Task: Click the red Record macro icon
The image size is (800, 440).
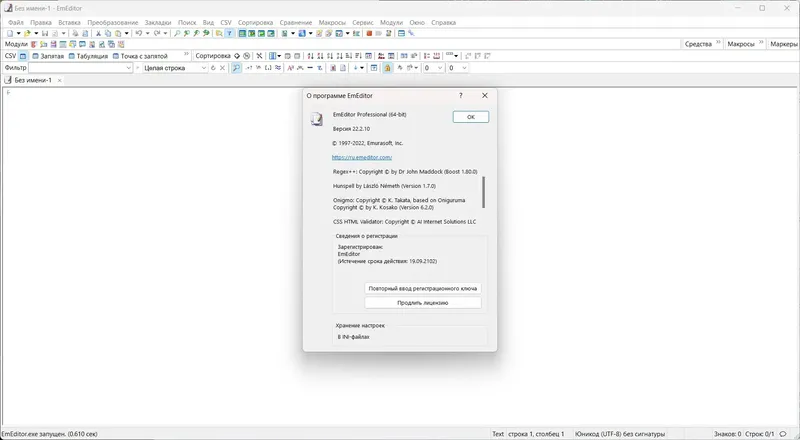Action: click(369, 33)
